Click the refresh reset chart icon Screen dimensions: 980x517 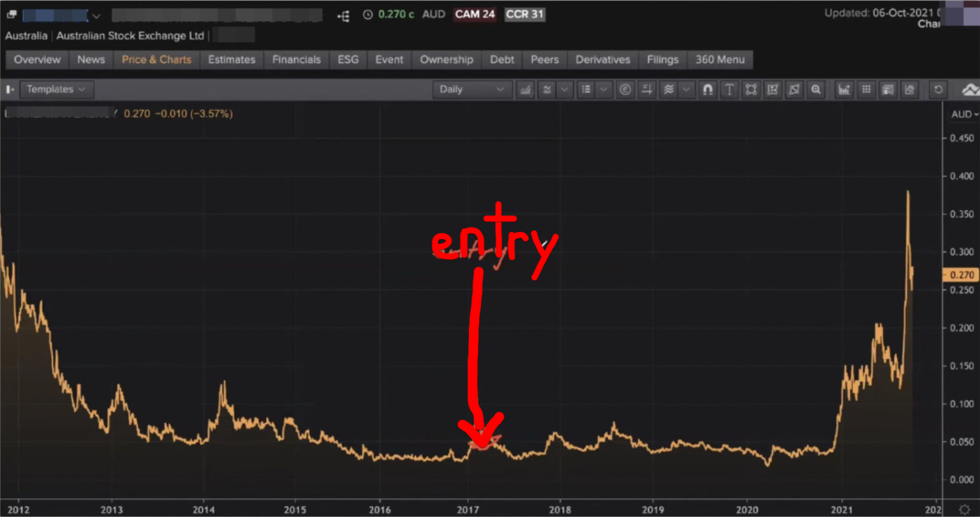(938, 89)
